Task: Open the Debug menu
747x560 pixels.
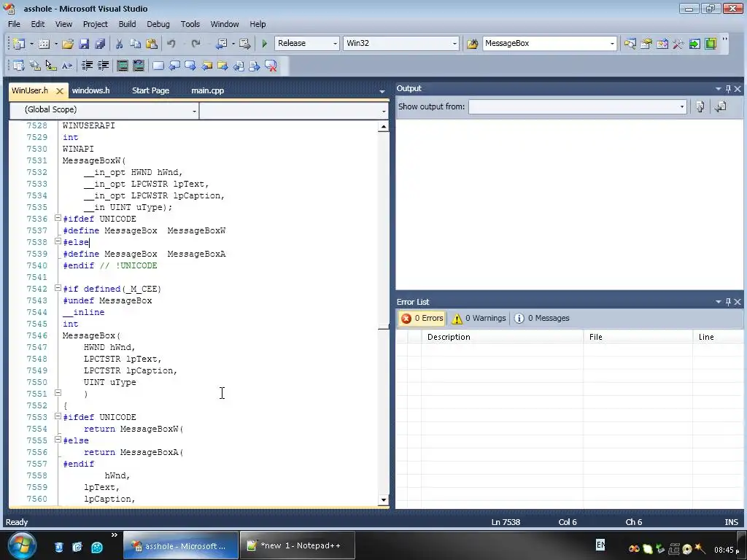Action: pyautogui.click(x=158, y=24)
